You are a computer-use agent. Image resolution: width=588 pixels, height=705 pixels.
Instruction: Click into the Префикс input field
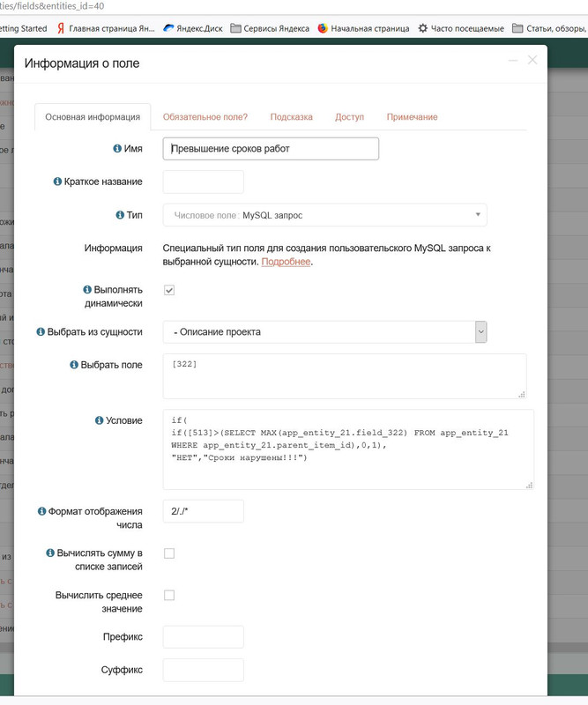pyautogui.click(x=204, y=636)
